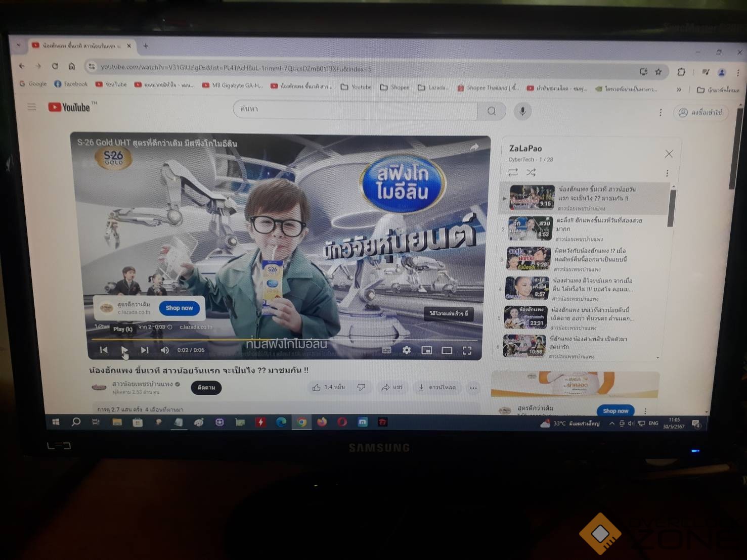Screen dimensions: 747x560
Task: Focus the YouTube search field ค้นหา
Action: [356, 110]
